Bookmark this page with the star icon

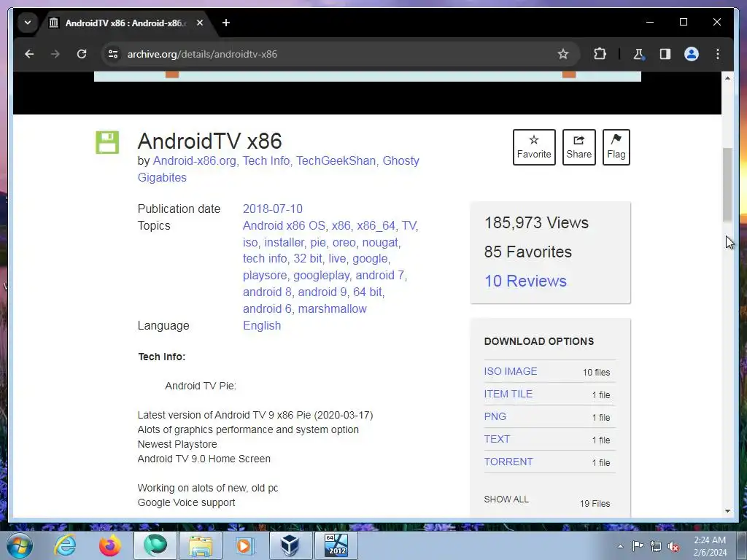563,54
